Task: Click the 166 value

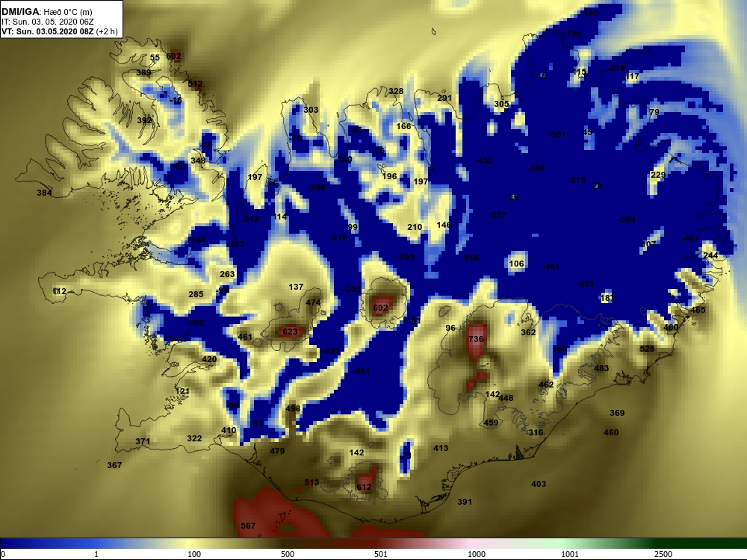Action: pos(403,126)
